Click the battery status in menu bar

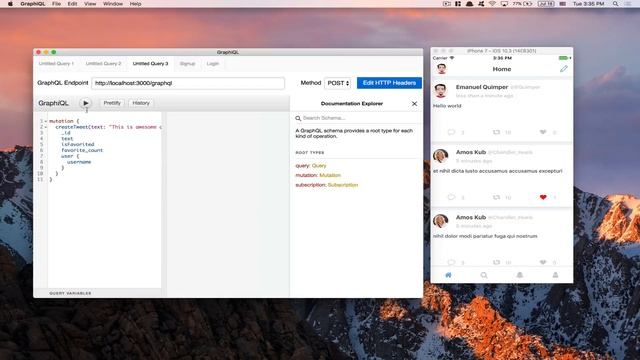click(x=523, y=4)
